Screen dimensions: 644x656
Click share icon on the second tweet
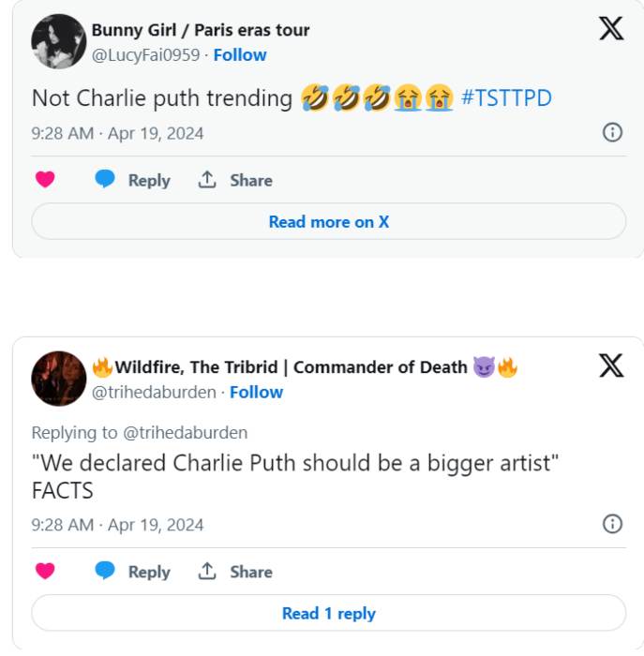click(x=207, y=571)
